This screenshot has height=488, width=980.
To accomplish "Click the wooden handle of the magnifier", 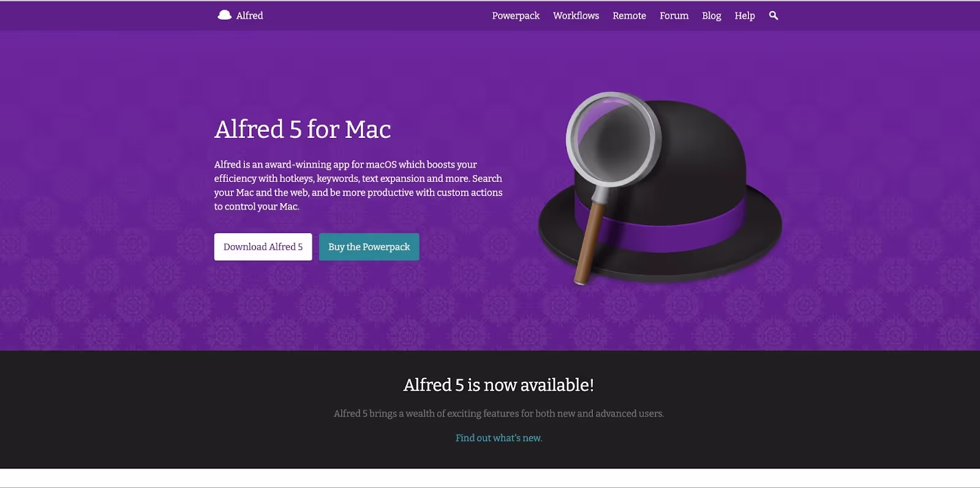I will [589, 243].
